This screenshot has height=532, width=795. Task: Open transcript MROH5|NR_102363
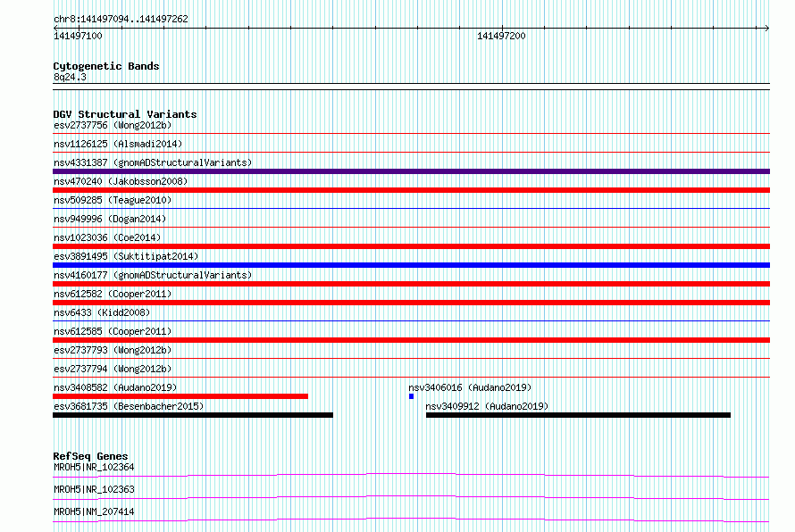point(94,489)
